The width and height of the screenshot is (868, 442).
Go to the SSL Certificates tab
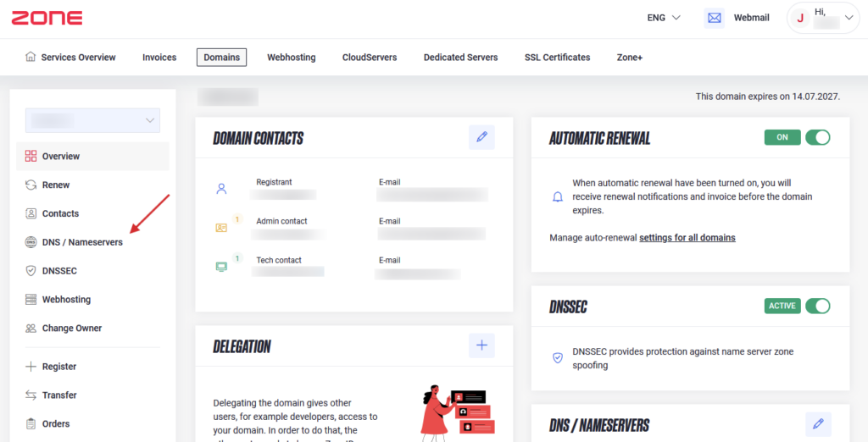click(x=557, y=58)
